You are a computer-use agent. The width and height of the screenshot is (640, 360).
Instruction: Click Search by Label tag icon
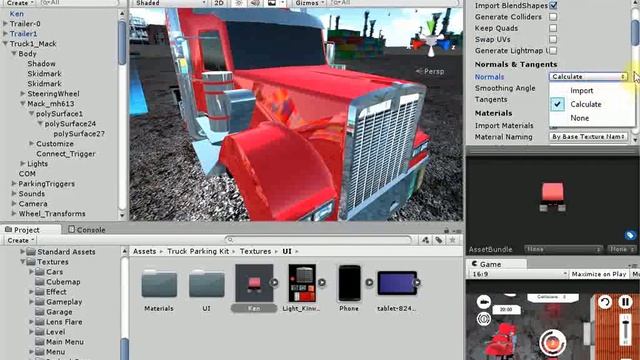click(439, 240)
